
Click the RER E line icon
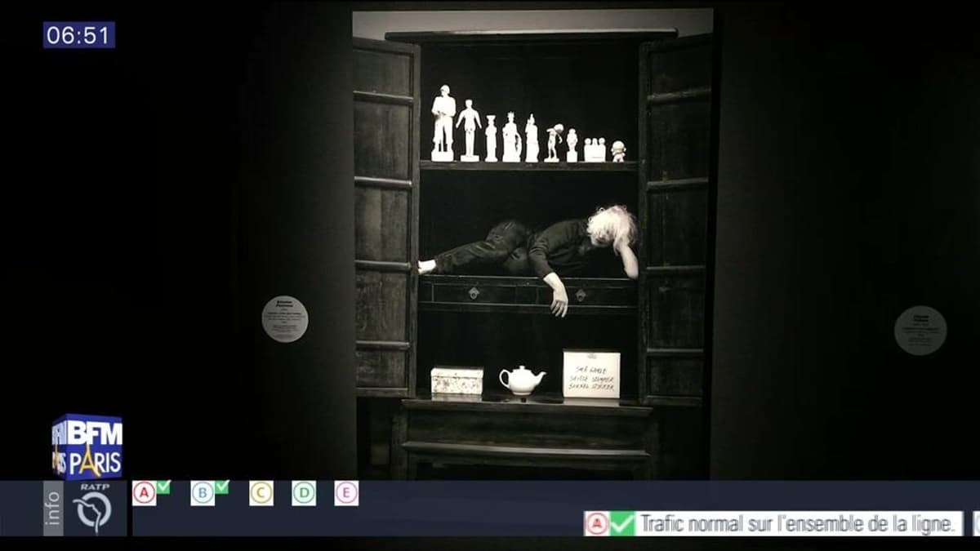[x=346, y=493]
